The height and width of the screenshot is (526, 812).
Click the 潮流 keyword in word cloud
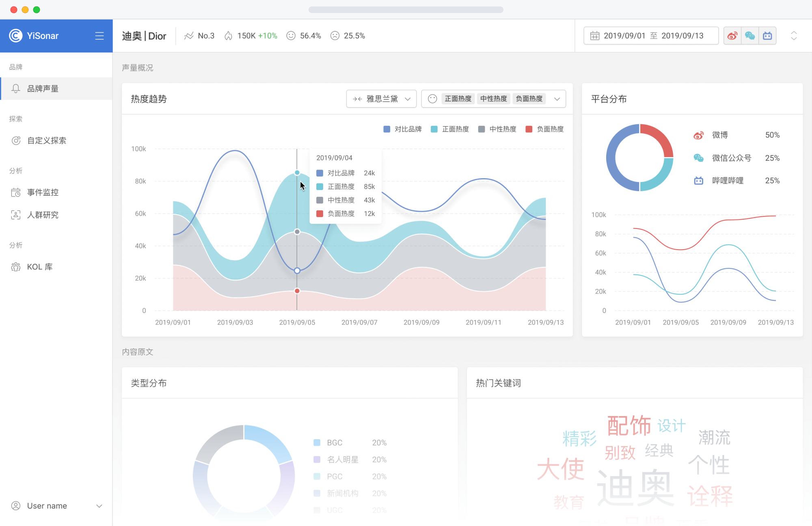[715, 438]
